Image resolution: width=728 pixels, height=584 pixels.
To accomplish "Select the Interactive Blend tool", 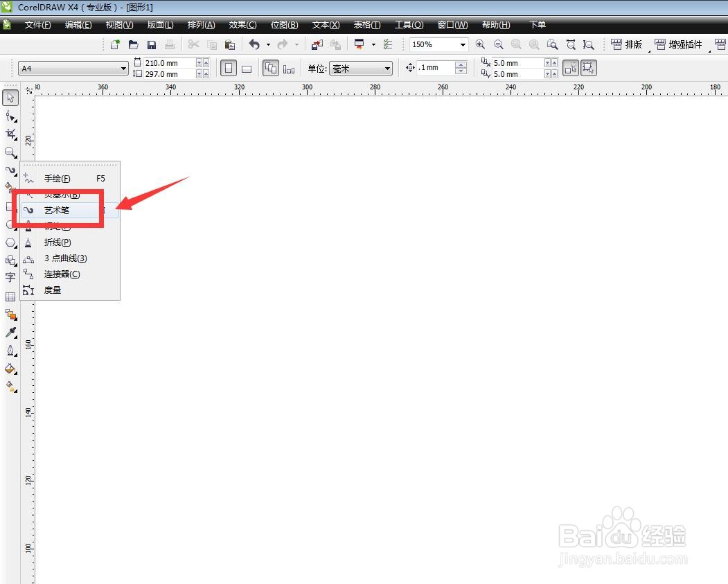I will pyautogui.click(x=10, y=315).
